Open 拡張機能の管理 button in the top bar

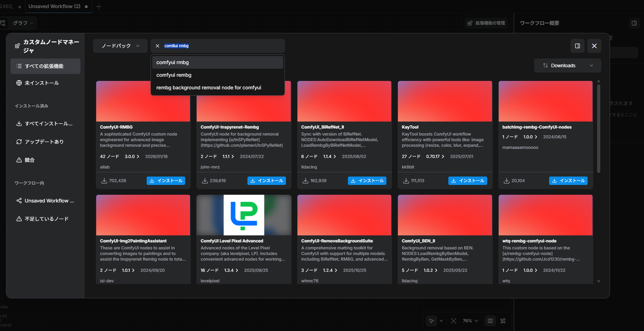(x=486, y=23)
